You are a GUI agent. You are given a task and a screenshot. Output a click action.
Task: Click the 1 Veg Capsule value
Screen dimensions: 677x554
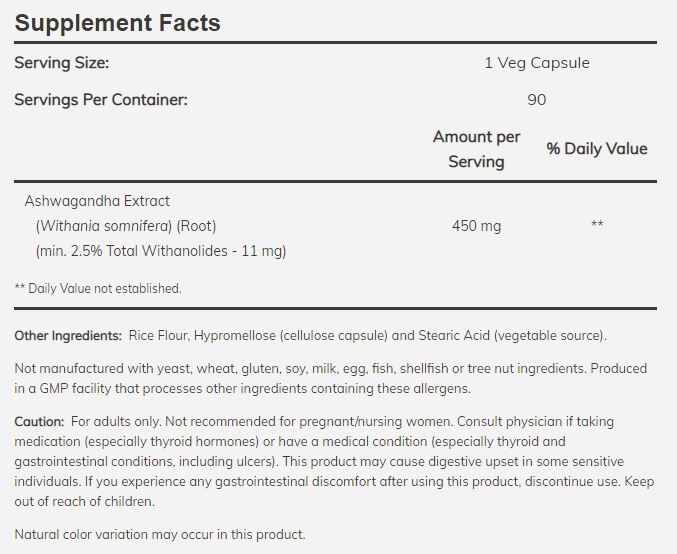[x=536, y=63]
